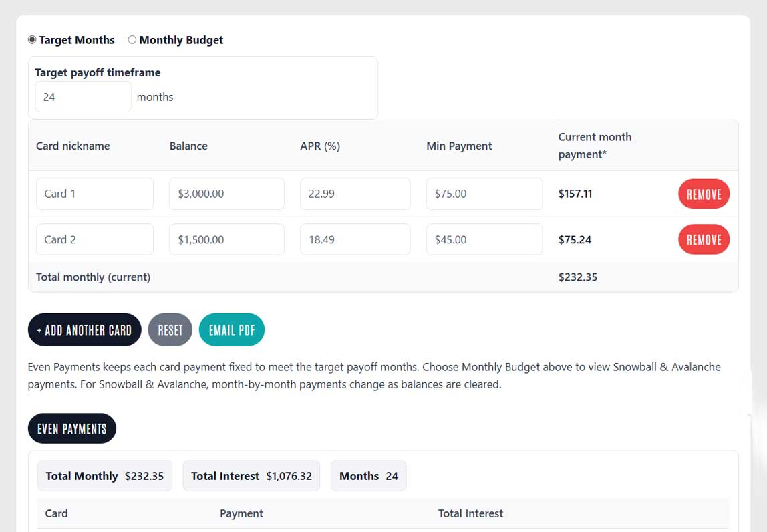Edit the 22.99 APR field for Card 1

click(355, 193)
